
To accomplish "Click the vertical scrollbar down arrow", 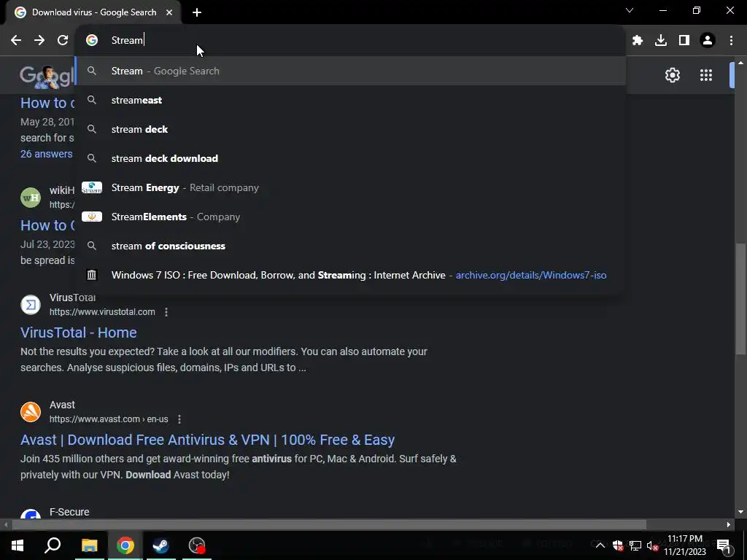I will coord(740,512).
